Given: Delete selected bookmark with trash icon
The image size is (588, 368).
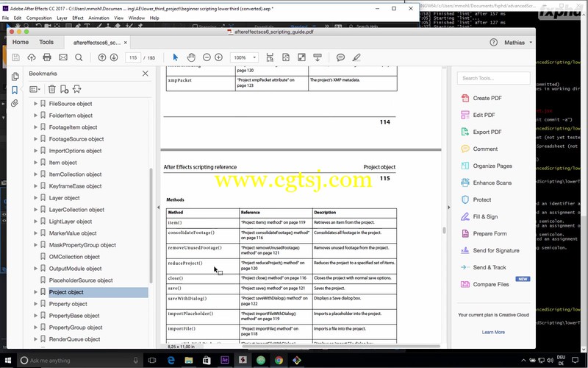Looking at the screenshot, I should coord(51,89).
